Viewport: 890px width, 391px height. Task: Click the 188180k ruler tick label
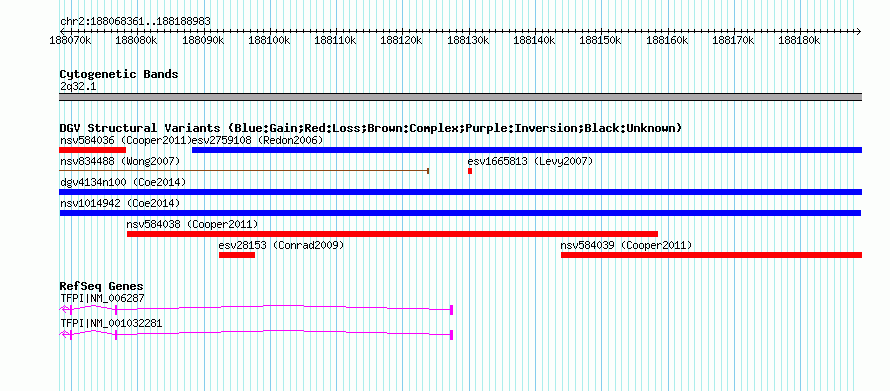coord(799,40)
